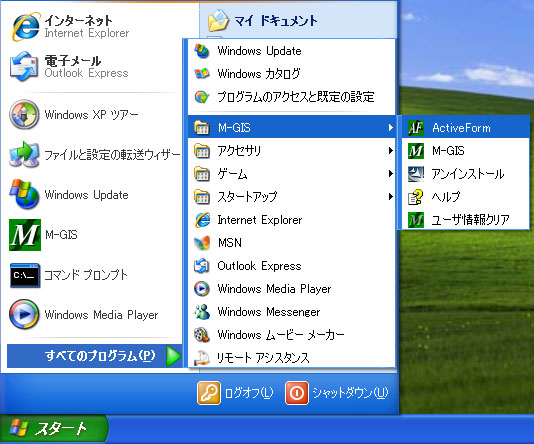Click the Internet Explorer icon in the programs list
The image size is (534, 444).
click(202, 220)
